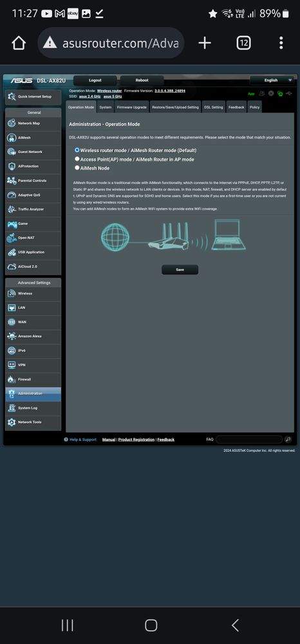
Task: Select Wireless router mode / AiMesh Router mode
Action: (x=77, y=150)
